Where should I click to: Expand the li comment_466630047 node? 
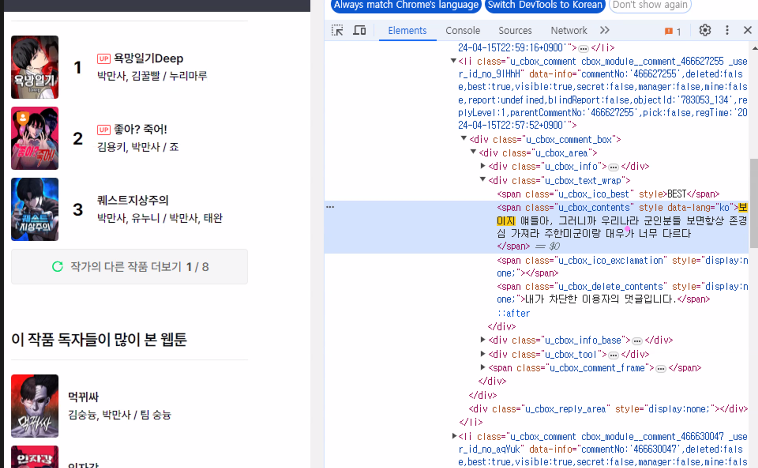coord(453,436)
